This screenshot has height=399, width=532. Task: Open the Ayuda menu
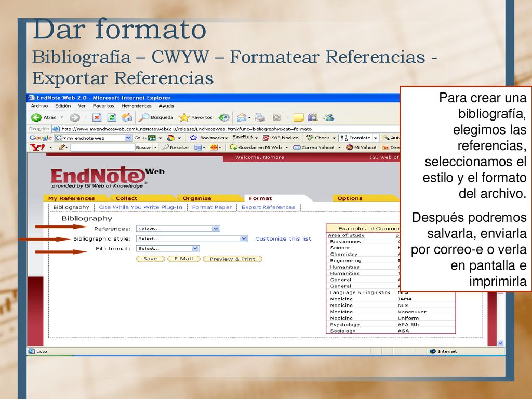coord(166,106)
